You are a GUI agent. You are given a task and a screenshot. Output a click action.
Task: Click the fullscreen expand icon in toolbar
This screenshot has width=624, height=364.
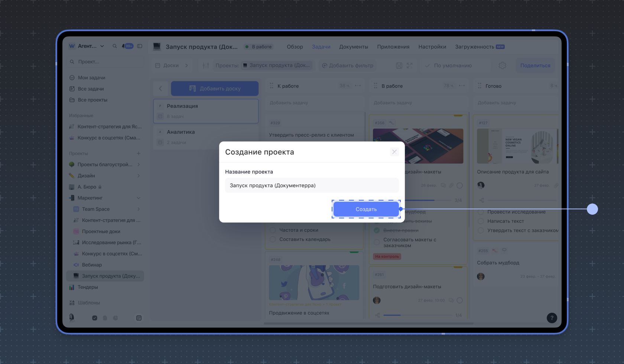pos(410,65)
